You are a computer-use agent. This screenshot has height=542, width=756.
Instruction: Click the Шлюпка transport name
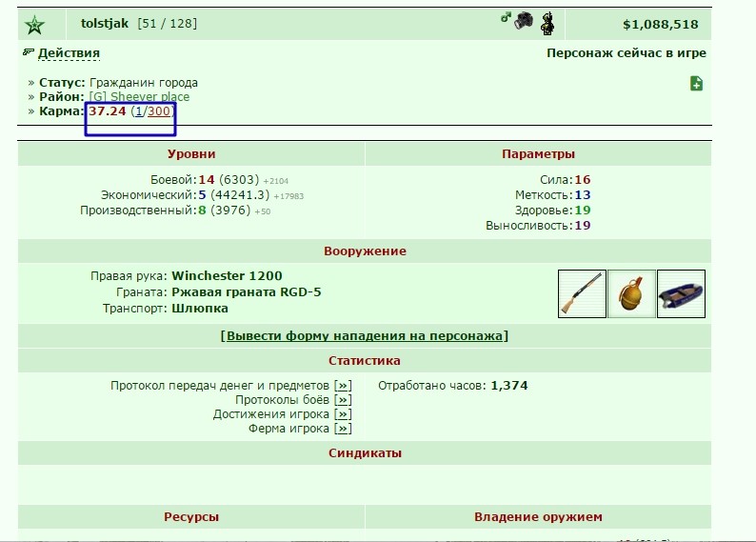tap(200, 309)
